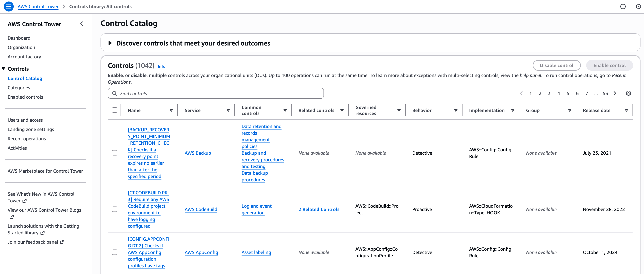This screenshot has height=274, width=644.
Task: Open AWS AppConfig service link
Action: [201, 252]
